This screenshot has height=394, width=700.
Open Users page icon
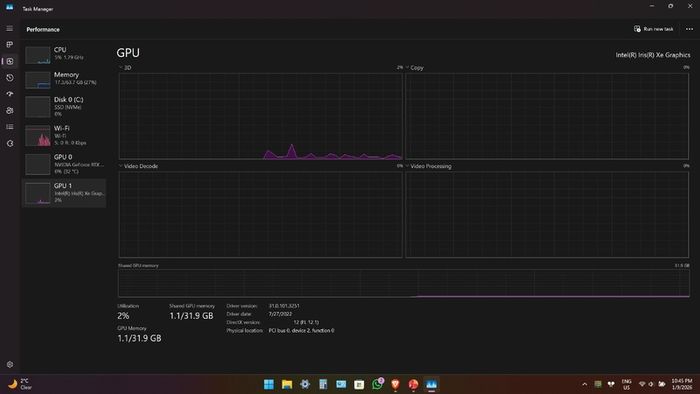[9, 111]
